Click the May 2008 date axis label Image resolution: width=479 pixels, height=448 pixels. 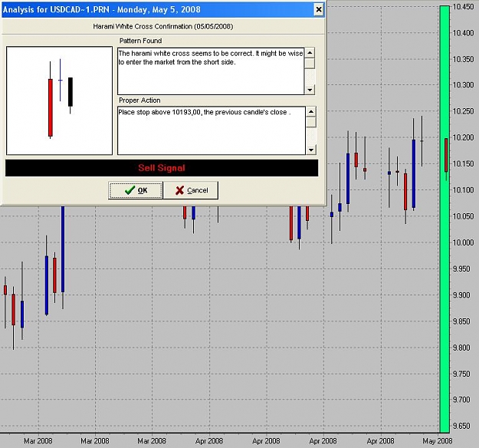[437, 441]
